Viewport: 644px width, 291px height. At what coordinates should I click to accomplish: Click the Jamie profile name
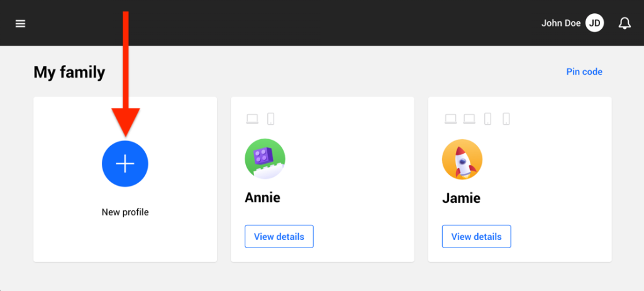pyautogui.click(x=461, y=198)
